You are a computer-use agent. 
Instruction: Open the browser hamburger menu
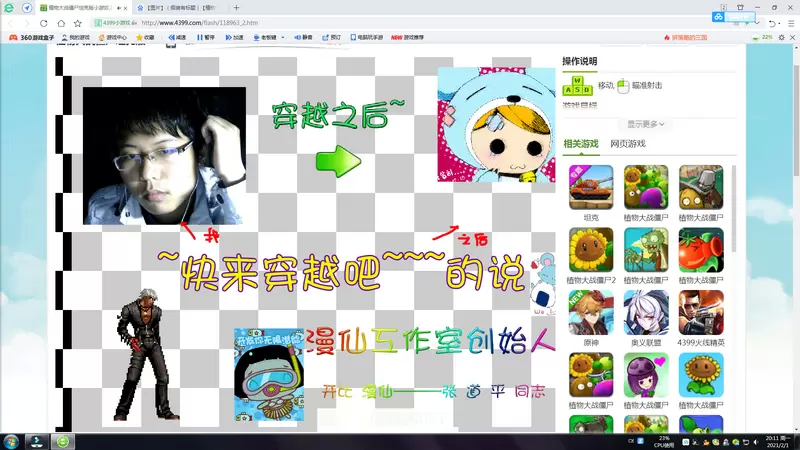click(x=791, y=23)
